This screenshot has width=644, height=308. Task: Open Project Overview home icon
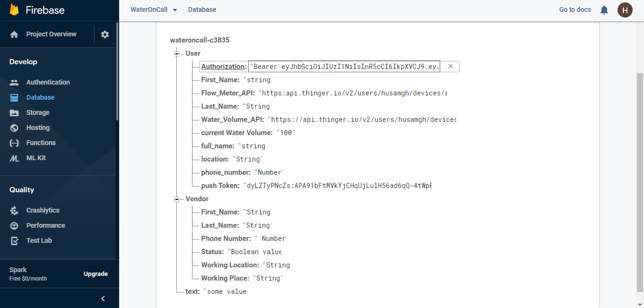pyautogui.click(x=14, y=34)
